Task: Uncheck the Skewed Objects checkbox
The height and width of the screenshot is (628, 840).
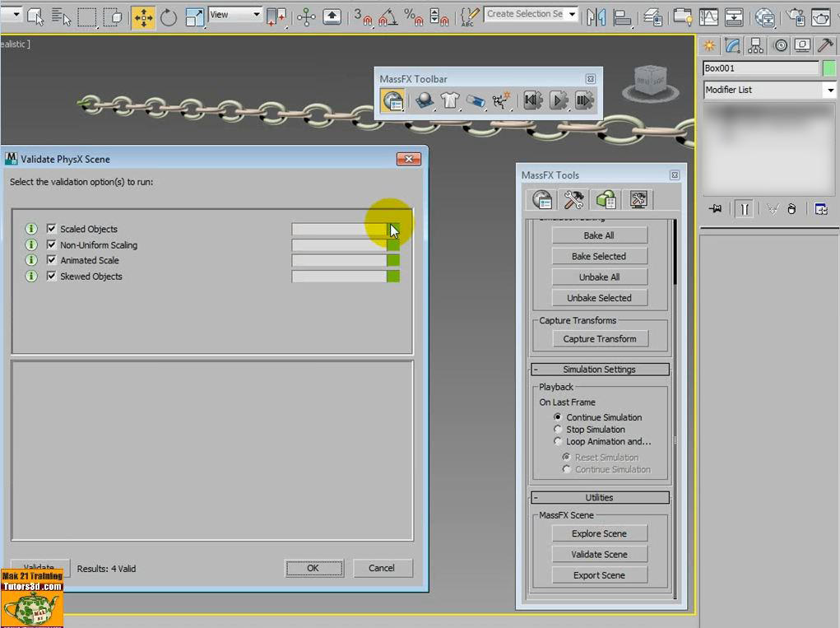Action: (52, 276)
